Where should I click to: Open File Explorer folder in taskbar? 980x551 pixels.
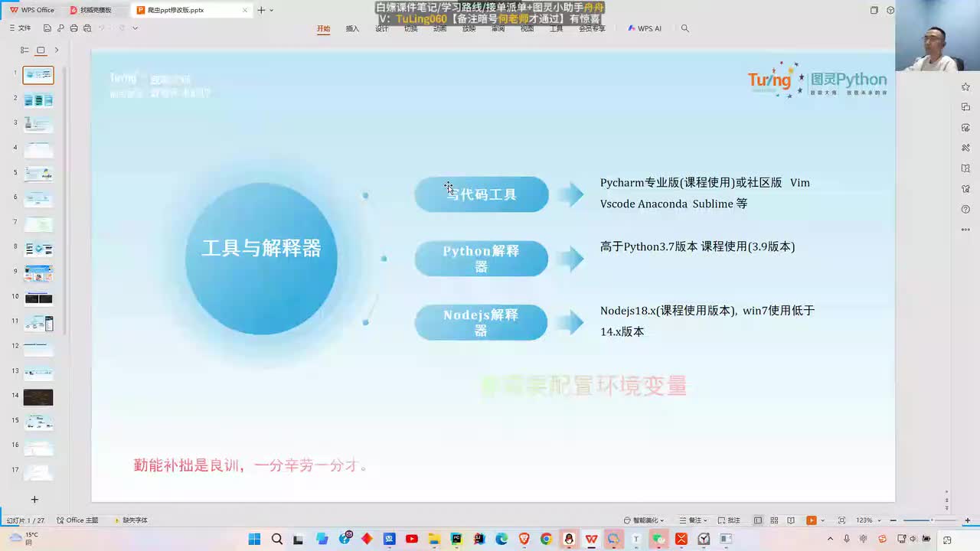434,539
